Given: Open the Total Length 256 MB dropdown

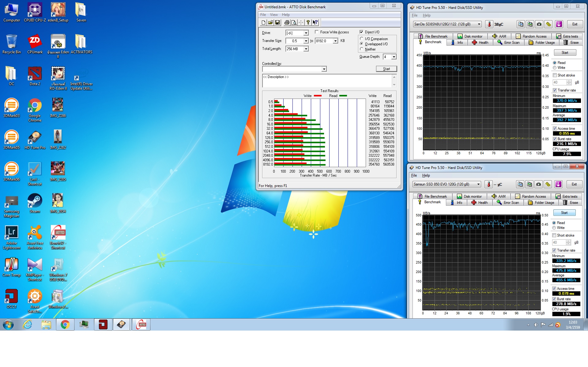Looking at the screenshot, I should pos(306,49).
